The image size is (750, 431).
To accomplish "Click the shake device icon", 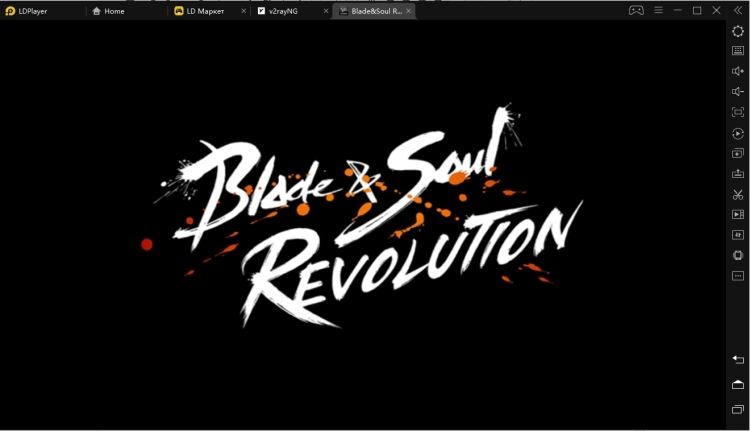I will point(738,255).
